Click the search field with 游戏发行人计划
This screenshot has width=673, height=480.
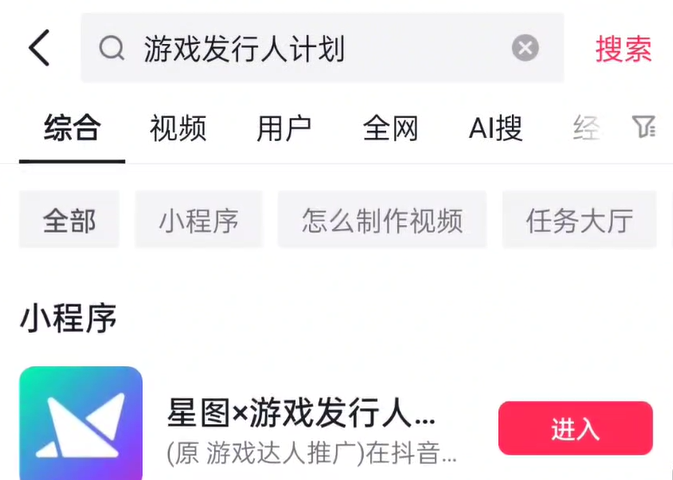tap(322, 48)
